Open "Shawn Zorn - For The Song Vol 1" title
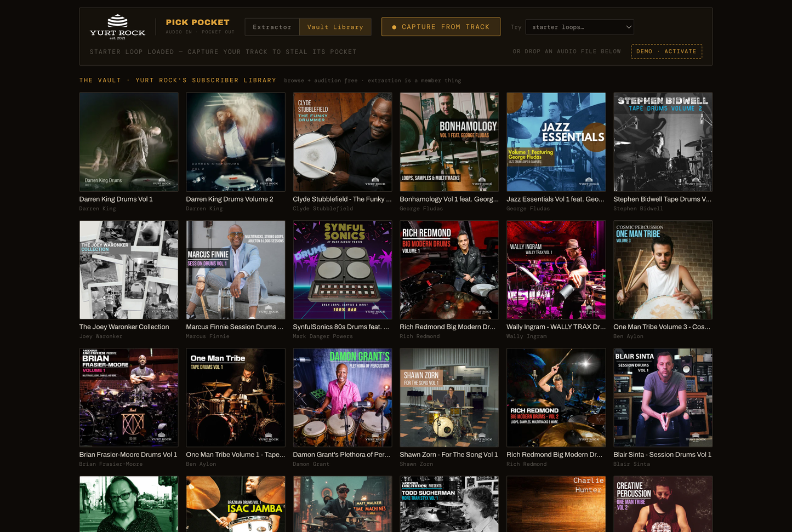This screenshot has width=792, height=532. pos(449,455)
